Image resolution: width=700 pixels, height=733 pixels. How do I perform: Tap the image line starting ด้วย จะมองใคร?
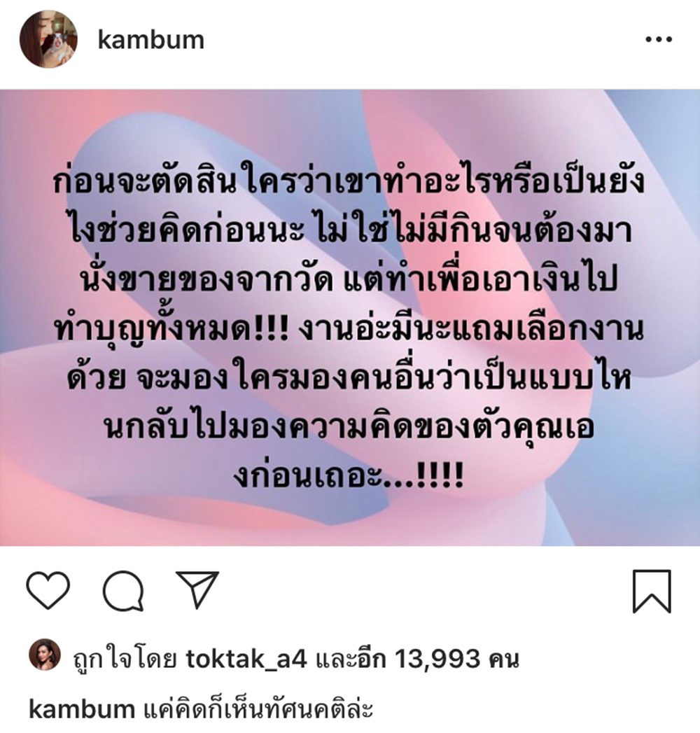pos(349,377)
